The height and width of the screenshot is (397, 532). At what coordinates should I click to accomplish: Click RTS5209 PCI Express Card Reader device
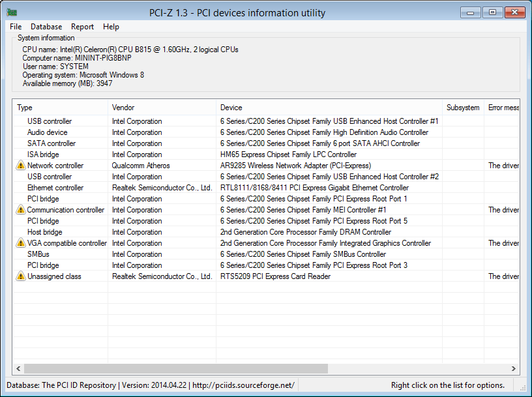pyautogui.click(x=275, y=276)
